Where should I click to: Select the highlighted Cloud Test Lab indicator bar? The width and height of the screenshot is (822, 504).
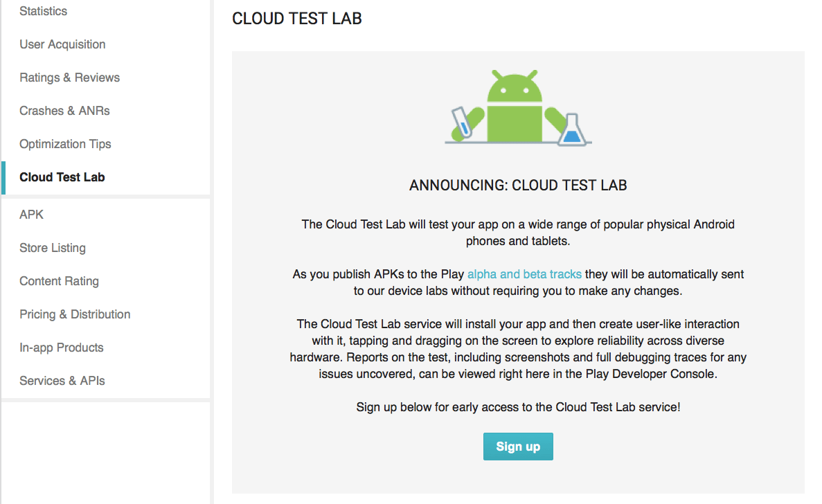click(2, 177)
